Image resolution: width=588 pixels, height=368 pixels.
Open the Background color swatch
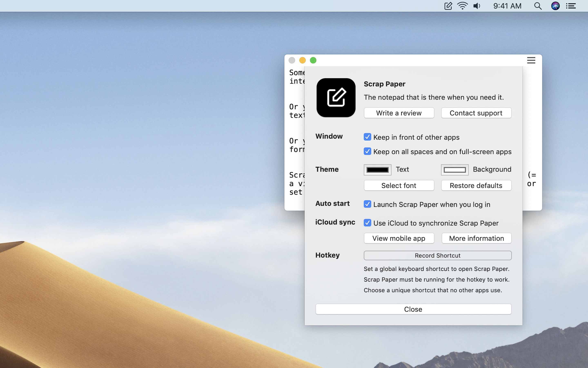(x=455, y=170)
